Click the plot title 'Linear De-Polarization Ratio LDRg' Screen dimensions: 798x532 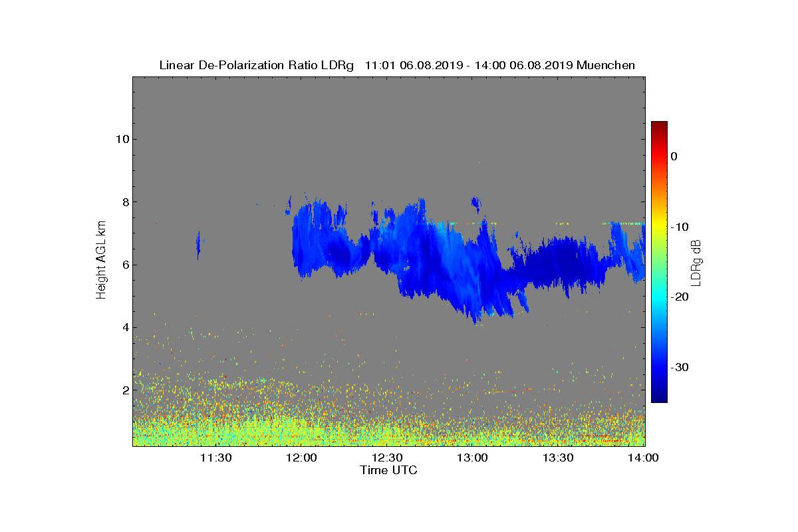(258, 65)
